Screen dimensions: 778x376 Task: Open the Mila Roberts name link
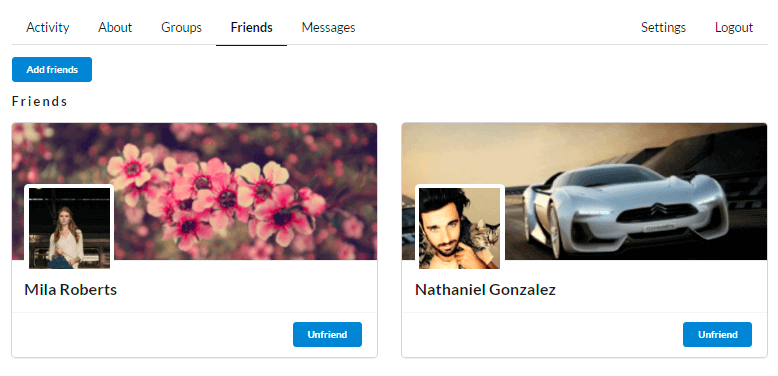pos(70,290)
